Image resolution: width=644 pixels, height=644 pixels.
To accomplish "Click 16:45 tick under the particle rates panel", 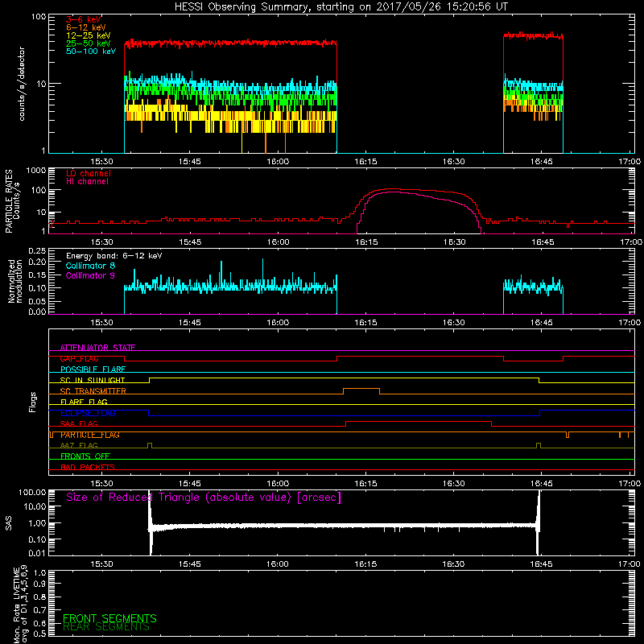I will (542, 242).
